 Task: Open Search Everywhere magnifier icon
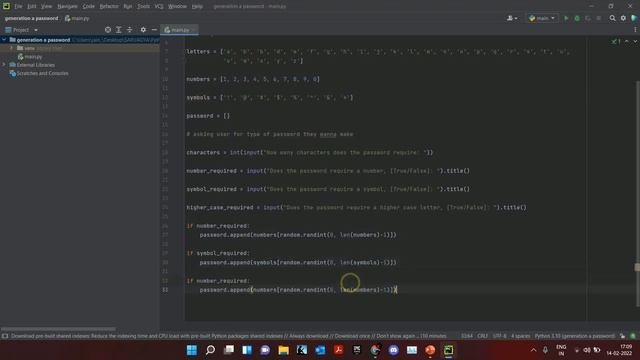tap(612, 18)
